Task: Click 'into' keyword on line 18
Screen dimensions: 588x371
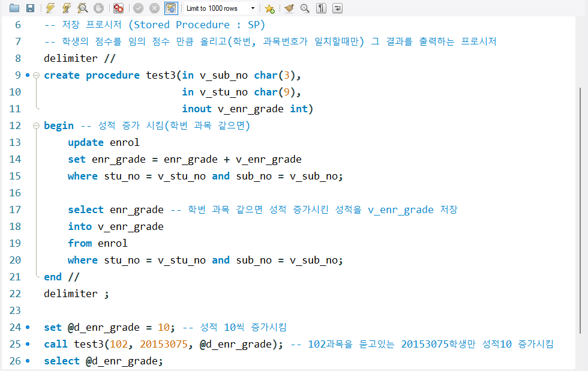Action: [80, 226]
